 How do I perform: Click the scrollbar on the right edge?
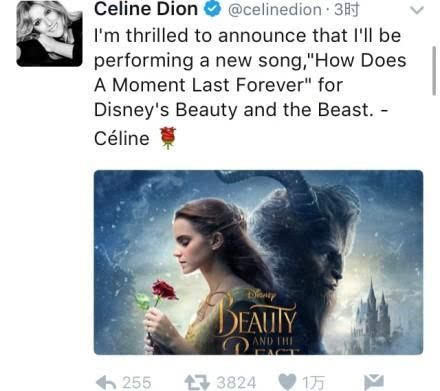434,71
